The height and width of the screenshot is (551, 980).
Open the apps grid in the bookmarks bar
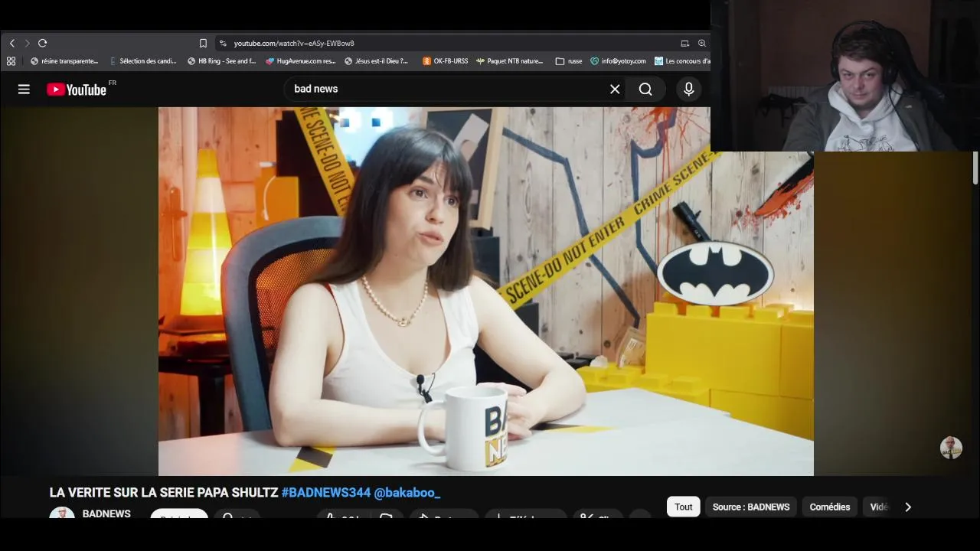[x=11, y=60]
